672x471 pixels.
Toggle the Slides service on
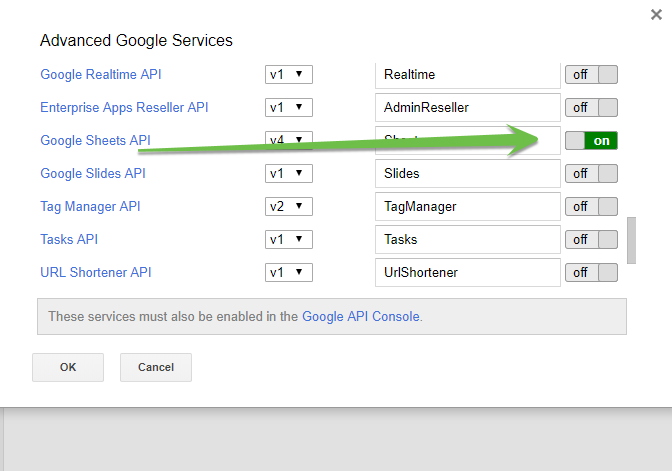pyautogui.click(x=591, y=174)
